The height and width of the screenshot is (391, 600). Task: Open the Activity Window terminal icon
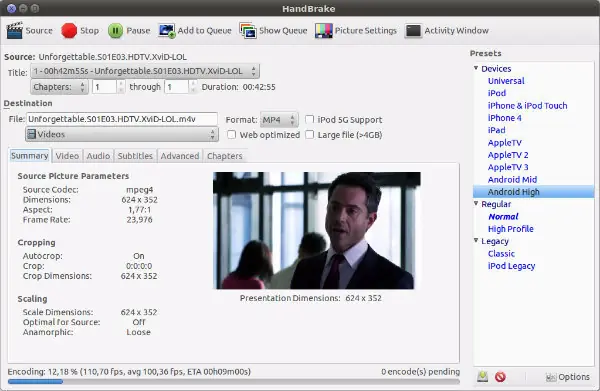coord(413,31)
